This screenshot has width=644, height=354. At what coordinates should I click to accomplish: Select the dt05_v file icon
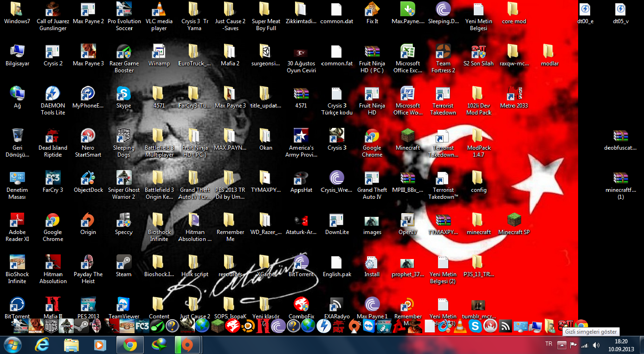620,13
